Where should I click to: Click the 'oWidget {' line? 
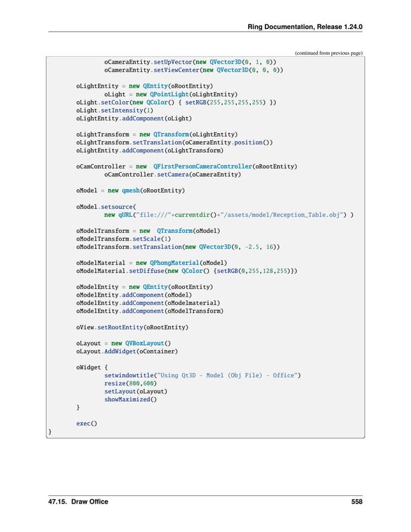tap(92, 368)
